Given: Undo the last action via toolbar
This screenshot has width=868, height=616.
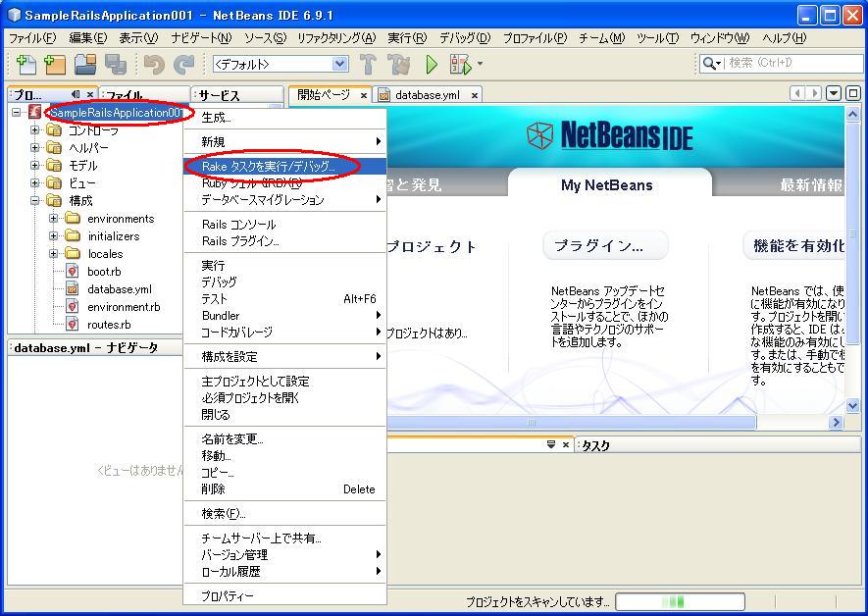Looking at the screenshot, I should (x=154, y=64).
